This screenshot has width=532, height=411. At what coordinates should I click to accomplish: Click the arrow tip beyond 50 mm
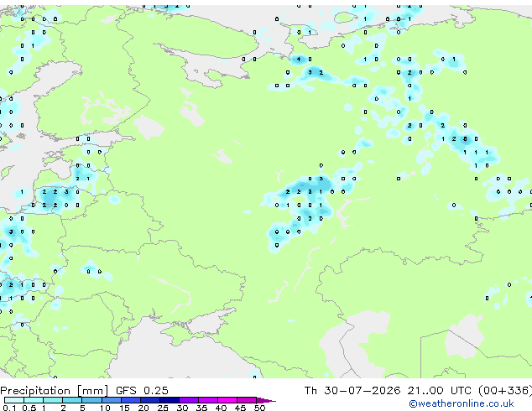(x=266, y=400)
